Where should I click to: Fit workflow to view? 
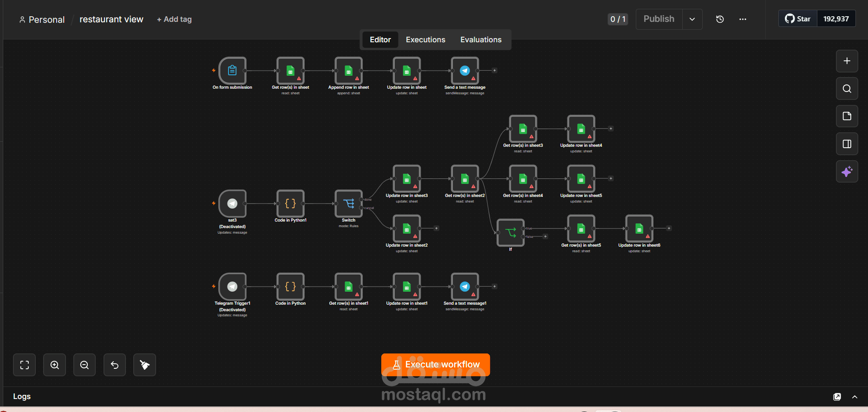[x=25, y=365]
